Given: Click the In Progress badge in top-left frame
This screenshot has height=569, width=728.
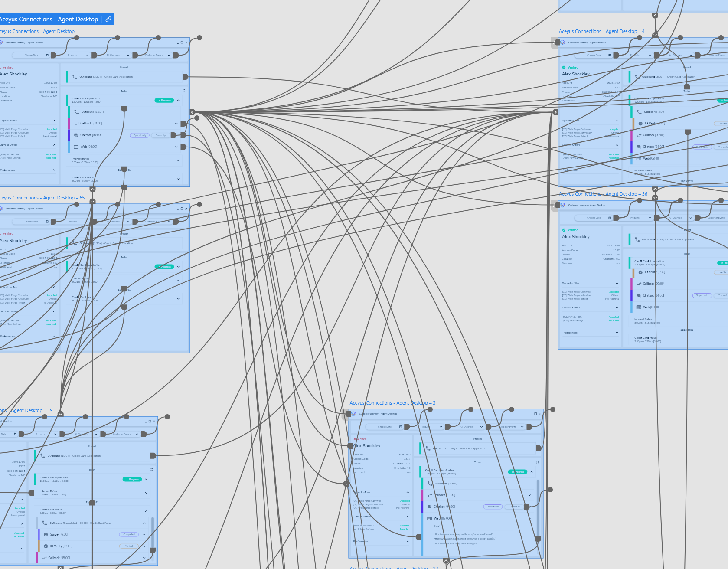Looking at the screenshot, I should click(x=164, y=100).
